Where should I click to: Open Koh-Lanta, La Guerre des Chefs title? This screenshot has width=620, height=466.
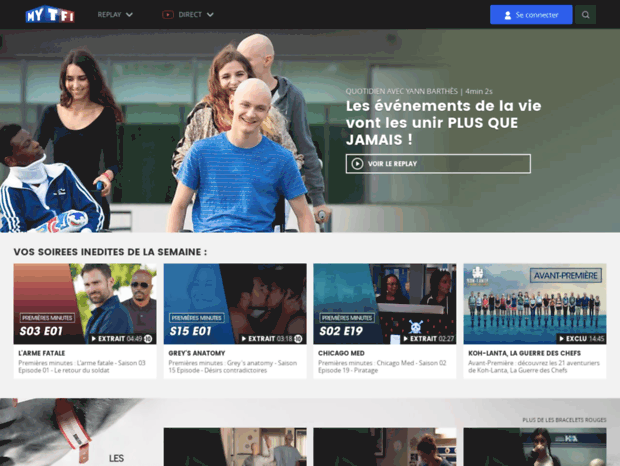pos(524,353)
